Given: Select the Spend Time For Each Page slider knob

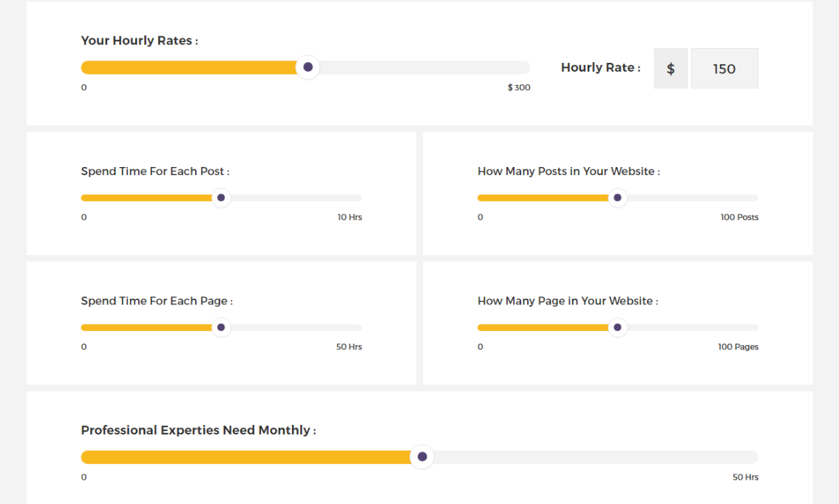Looking at the screenshot, I should pos(220,327).
